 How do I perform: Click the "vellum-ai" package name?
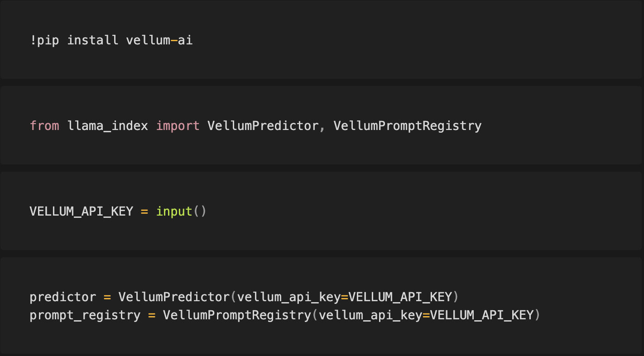tap(159, 40)
